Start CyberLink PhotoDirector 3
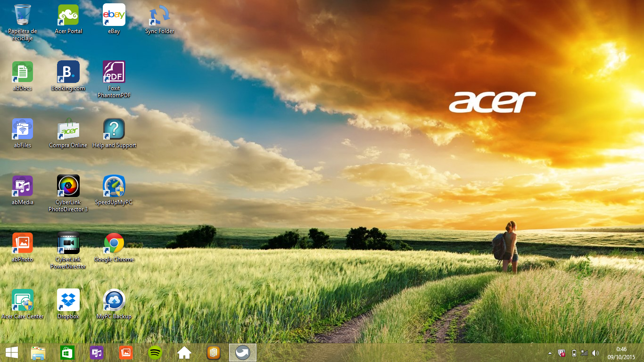644x362 pixels. (67, 185)
